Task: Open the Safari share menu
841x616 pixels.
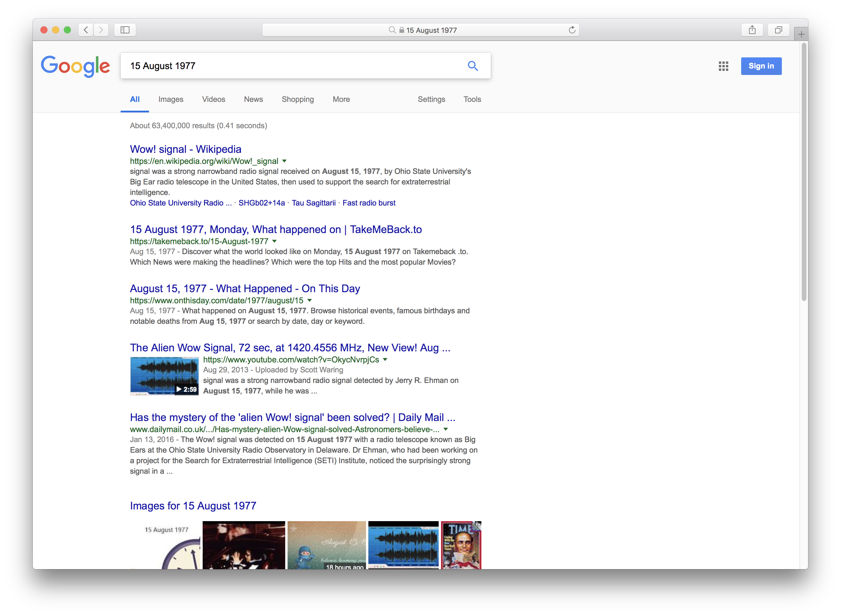Action: 752,30
